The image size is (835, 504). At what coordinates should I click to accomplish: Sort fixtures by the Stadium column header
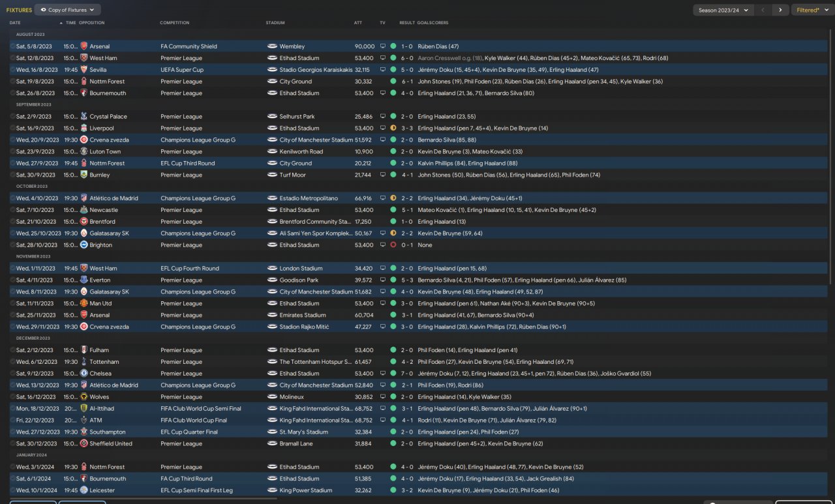[275, 23]
